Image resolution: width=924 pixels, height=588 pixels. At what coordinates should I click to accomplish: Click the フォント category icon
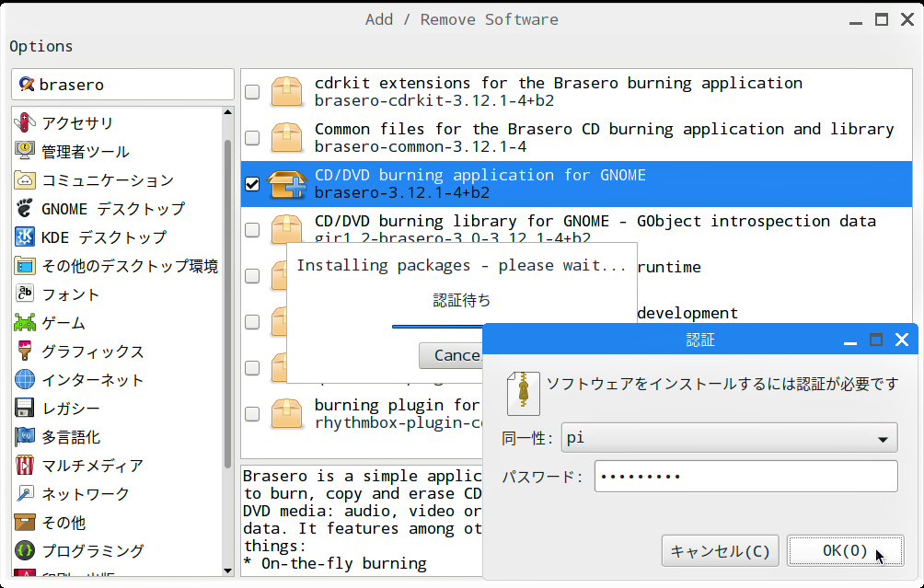coord(25,294)
